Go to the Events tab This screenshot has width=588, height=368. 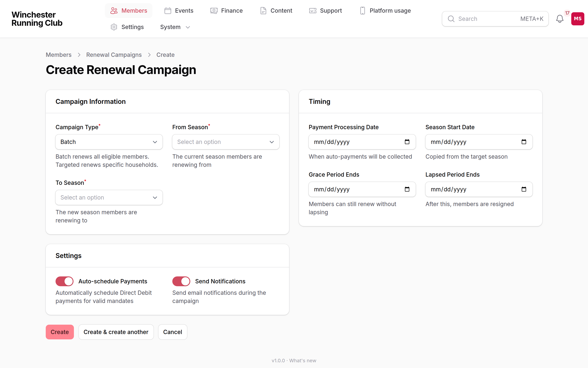tap(179, 11)
